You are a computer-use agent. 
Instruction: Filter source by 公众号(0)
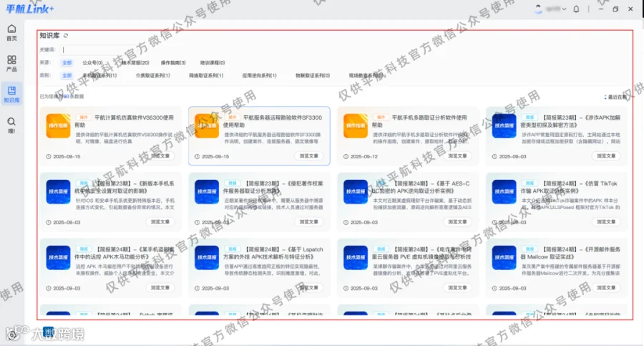coord(92,63)
